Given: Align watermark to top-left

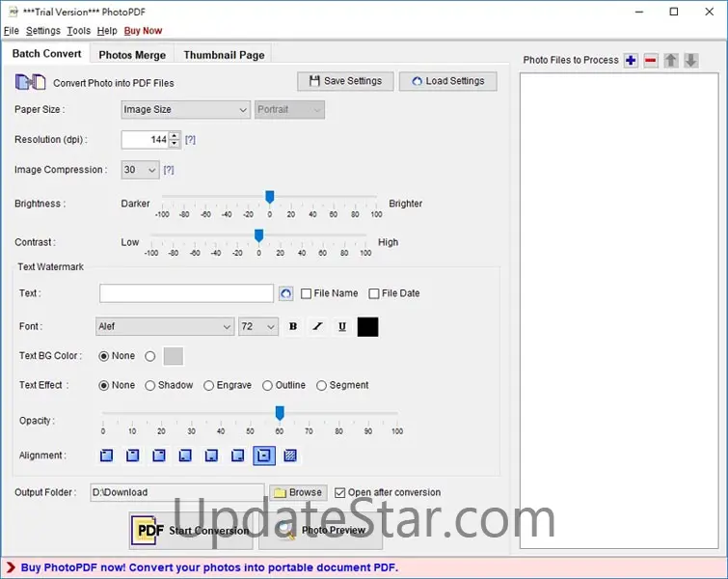Looking at the screenshot, I should [x=106, y=455].
